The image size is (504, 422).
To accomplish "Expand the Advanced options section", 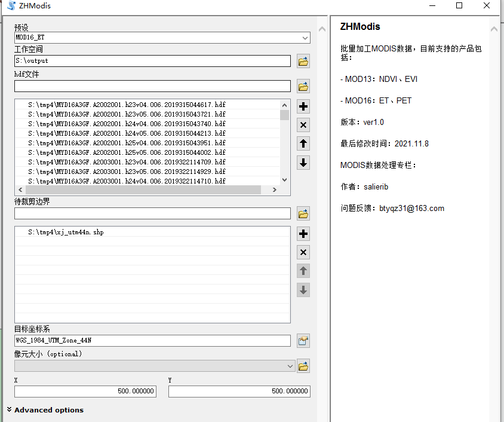I will click(x=45, y=410).
